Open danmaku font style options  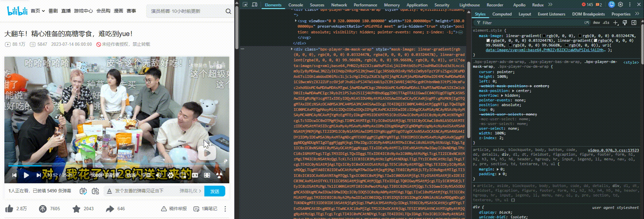pyautogui.click(x=109, y=191)
